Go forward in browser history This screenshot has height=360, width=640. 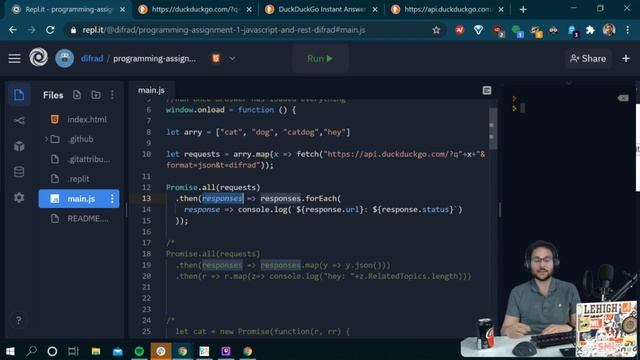click(31, 30)
